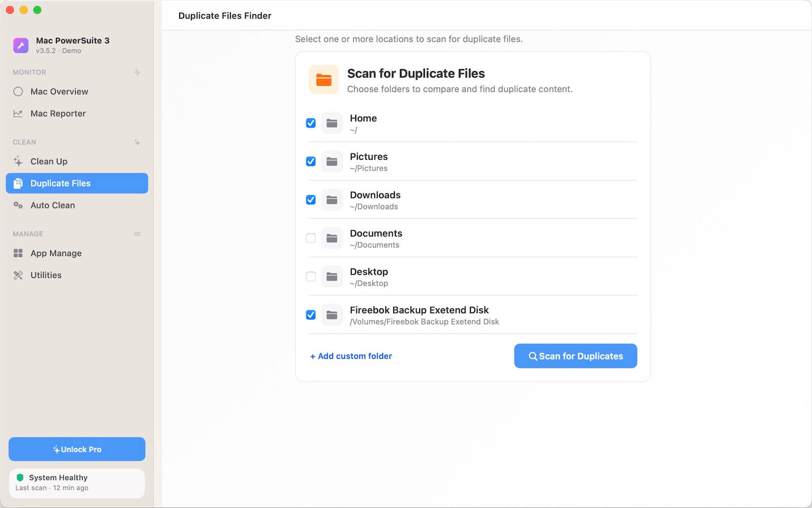Click the Add custom folder link
812x508 pixels.
(351, 356)
